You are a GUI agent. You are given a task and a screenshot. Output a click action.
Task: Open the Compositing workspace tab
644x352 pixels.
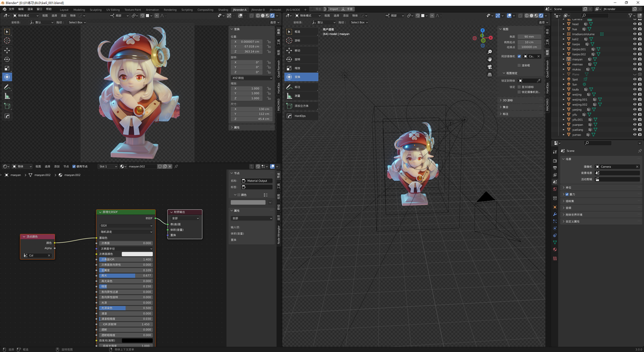tap(205, 9)
